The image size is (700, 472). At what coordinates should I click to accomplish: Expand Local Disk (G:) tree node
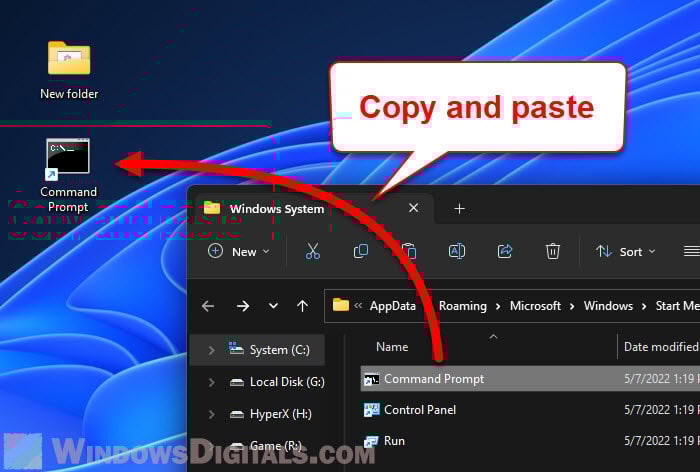tap(211, 382)
